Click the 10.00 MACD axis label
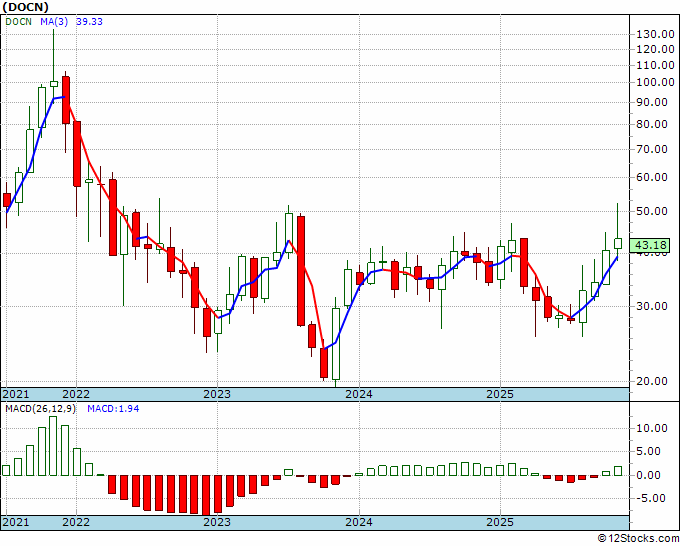 [652, 428]
